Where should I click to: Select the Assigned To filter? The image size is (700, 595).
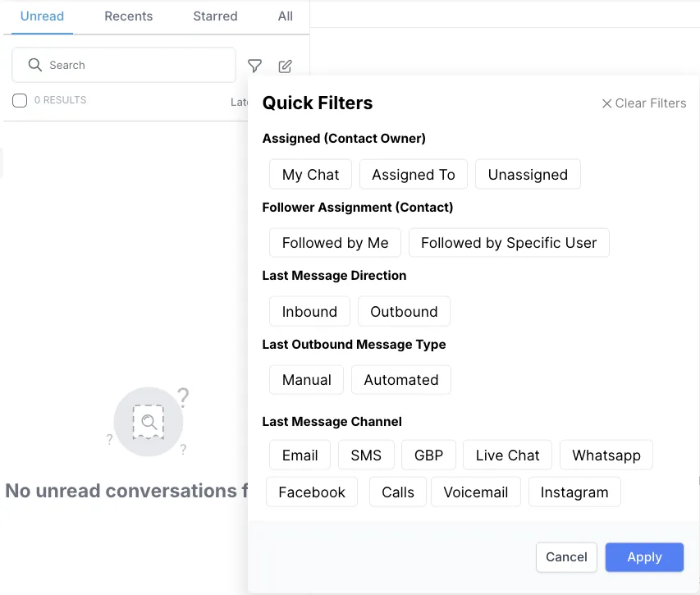pos(414,174)
